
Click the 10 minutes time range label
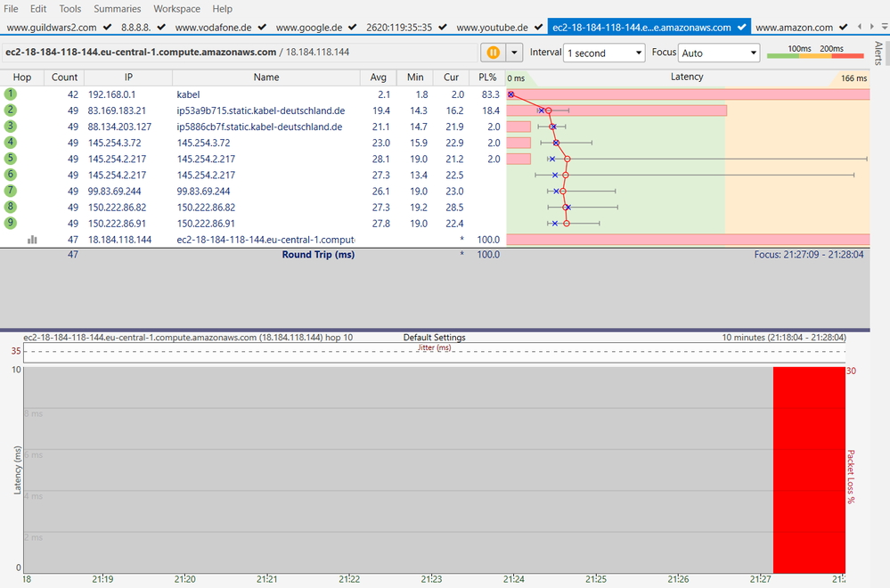point(784,337)
